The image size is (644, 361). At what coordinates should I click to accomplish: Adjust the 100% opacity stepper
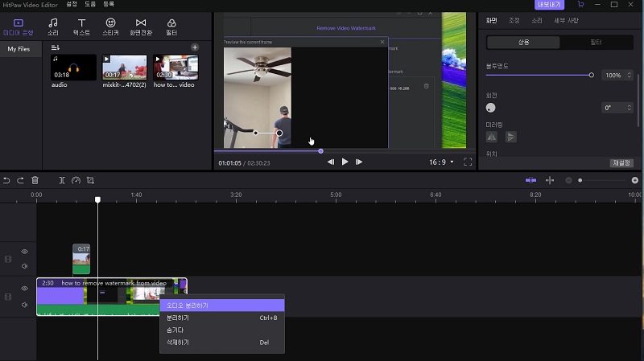coord(628,75)
